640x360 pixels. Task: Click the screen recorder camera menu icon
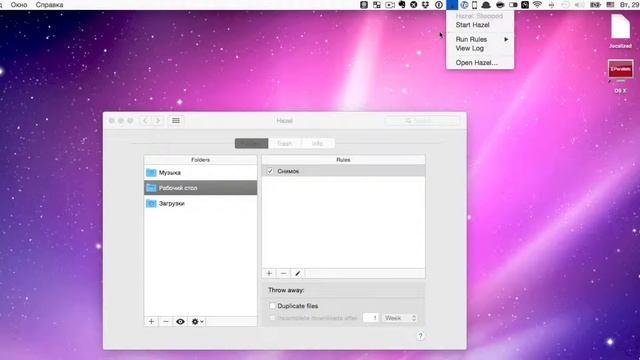(x=390, y=5)
